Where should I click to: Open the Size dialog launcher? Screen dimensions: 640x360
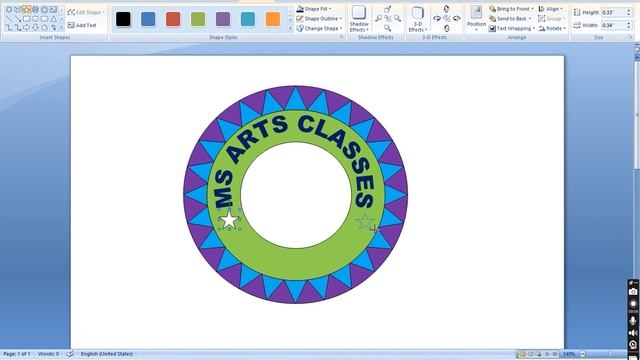tap(631, 37)
